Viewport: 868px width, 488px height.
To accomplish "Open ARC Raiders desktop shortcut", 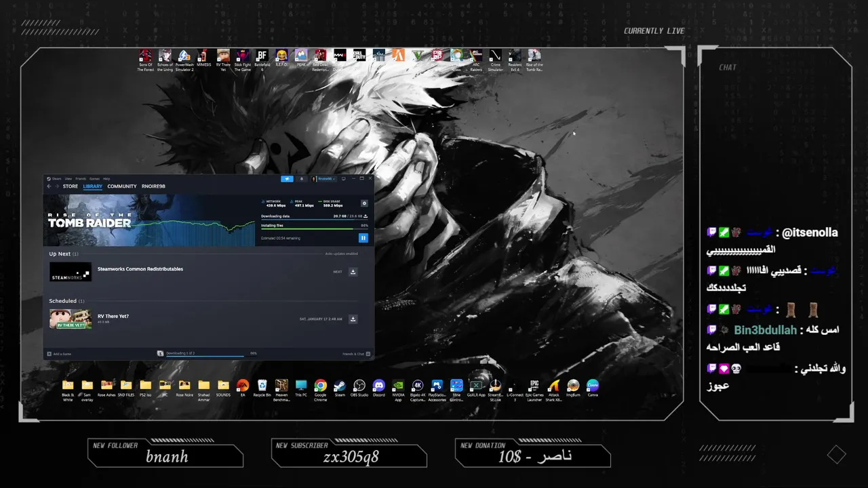I will [476, 60].
